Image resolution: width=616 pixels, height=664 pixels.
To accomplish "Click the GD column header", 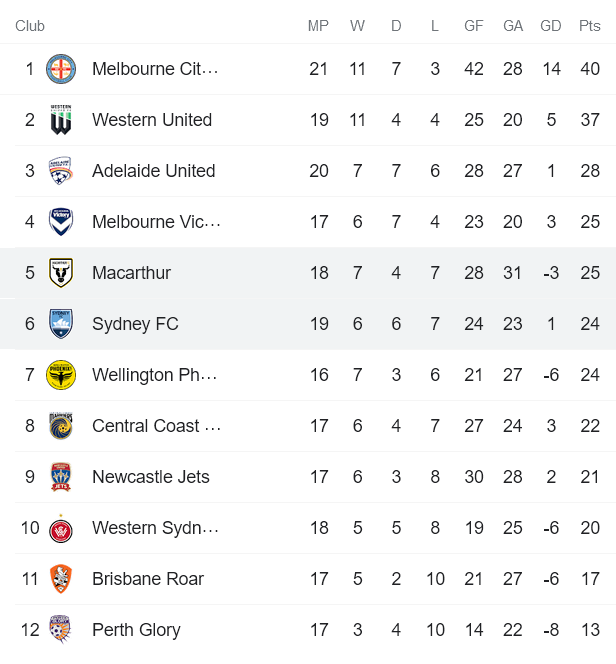I will [551, 26].
